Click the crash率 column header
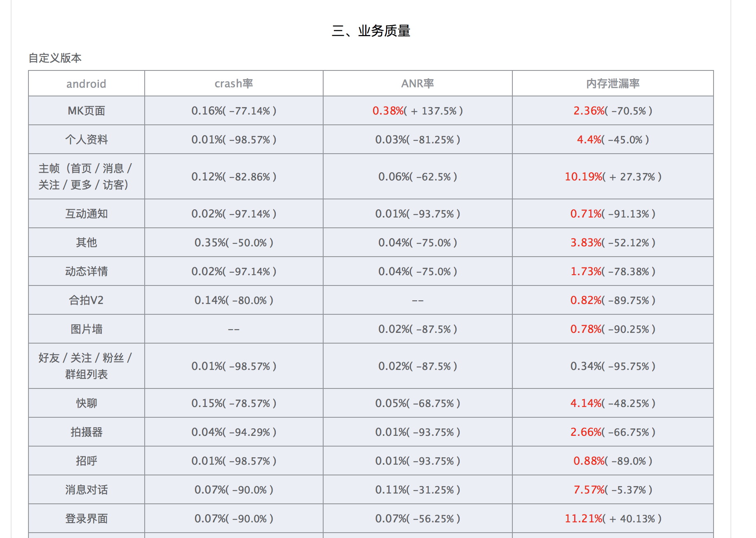The height and width of the screenshot is (538, 756). [233, 84]
